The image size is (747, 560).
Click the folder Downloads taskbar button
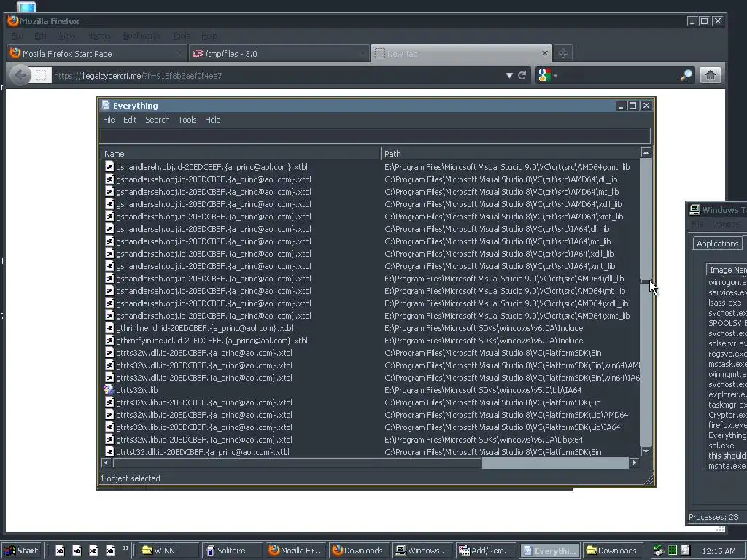pyautogui.click(x=613, y=551)
